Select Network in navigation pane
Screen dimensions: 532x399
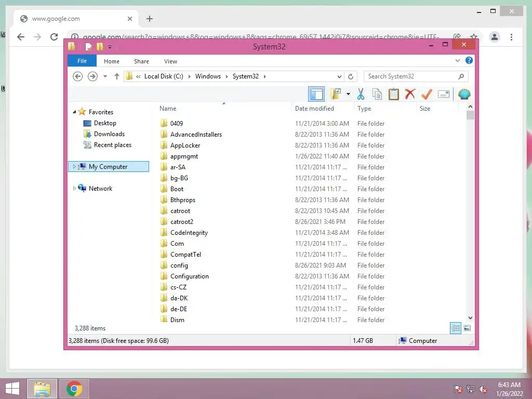pyautogui.click(x=100, y=188)
